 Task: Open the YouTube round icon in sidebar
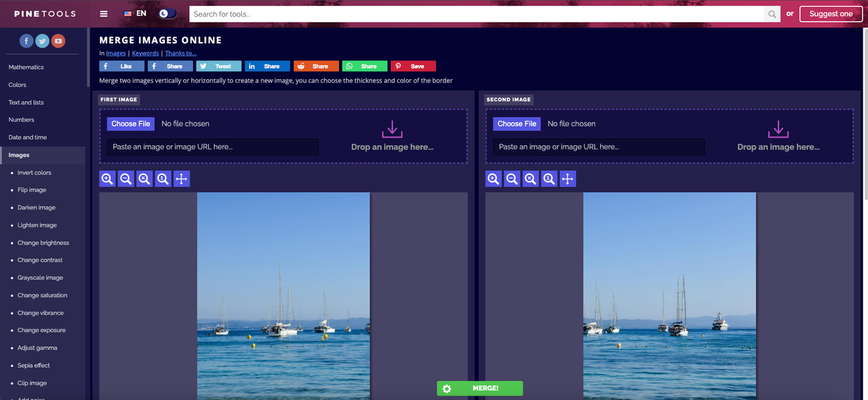click(59, 41)
